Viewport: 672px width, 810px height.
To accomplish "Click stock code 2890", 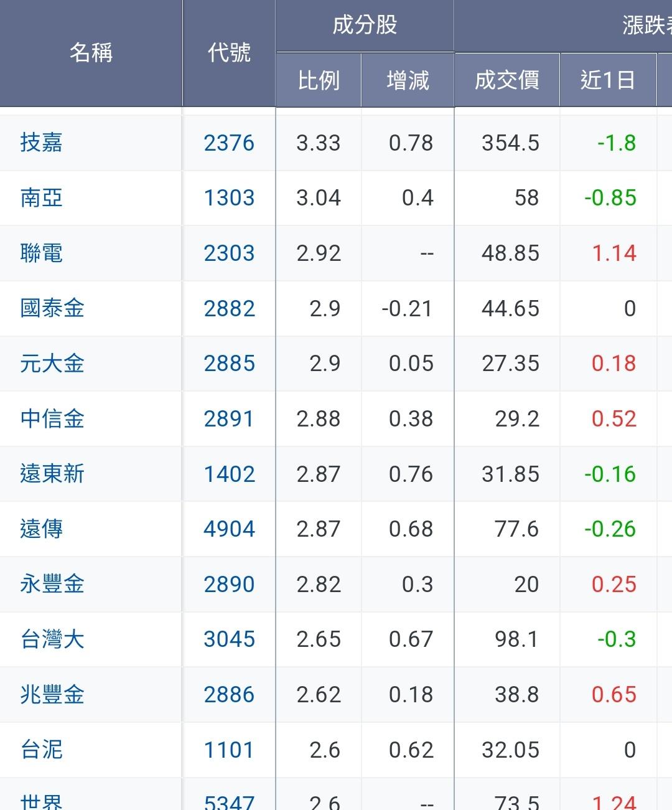I will click(229, 585).
